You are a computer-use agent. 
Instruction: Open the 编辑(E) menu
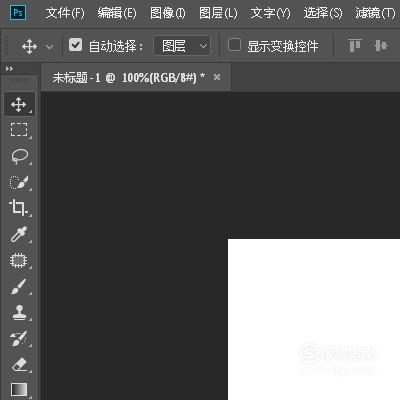click(x=117, y=13)
